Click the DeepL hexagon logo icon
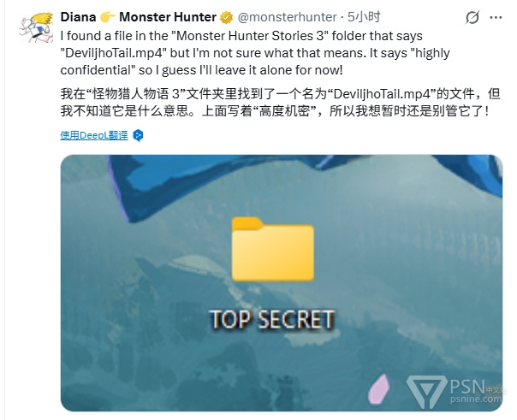Image resolution: width=517 pixels, height=420 pixels. tap(138, 135)
